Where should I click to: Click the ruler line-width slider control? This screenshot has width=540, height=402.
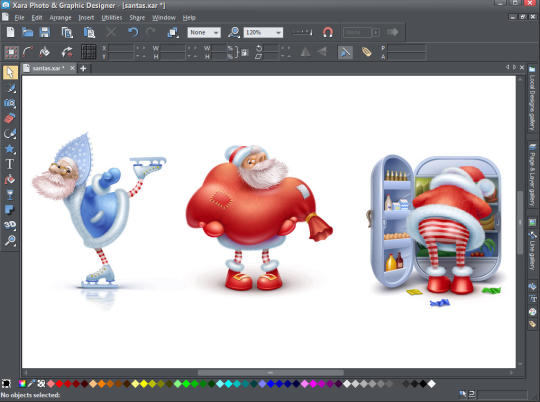point(302,32)
